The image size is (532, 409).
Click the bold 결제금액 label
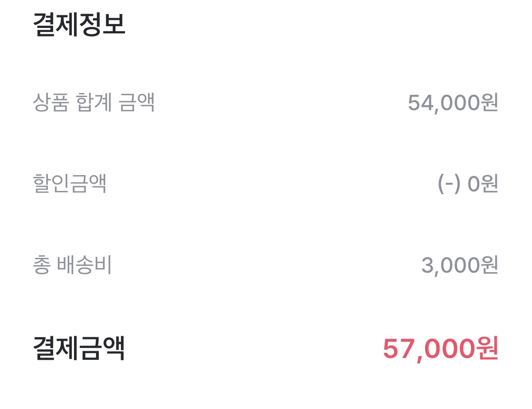(79, 349)
